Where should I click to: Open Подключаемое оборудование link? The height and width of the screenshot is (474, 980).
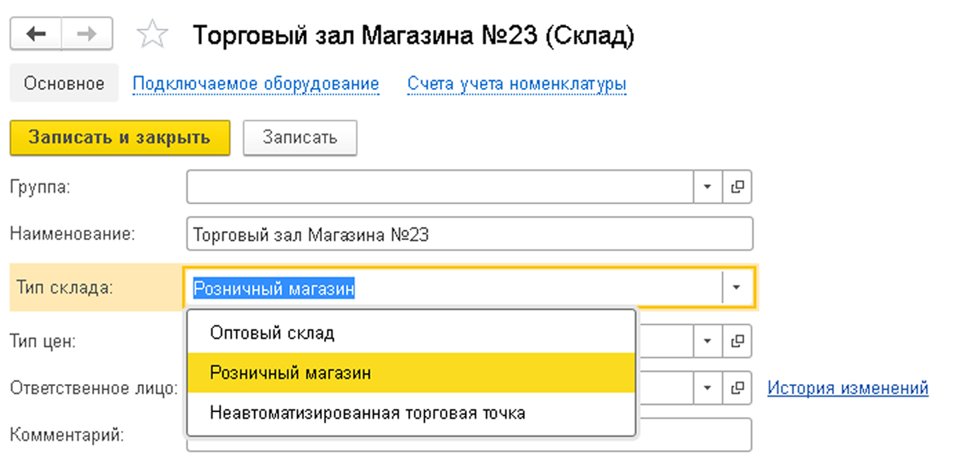(256, 83)
